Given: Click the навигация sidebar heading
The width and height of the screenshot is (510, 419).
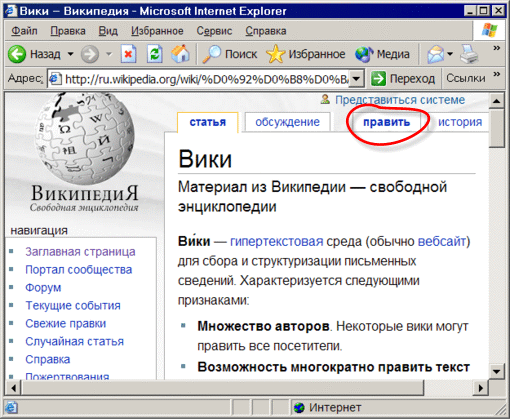Looking at the screenshot, I should [x=39, y=230].
